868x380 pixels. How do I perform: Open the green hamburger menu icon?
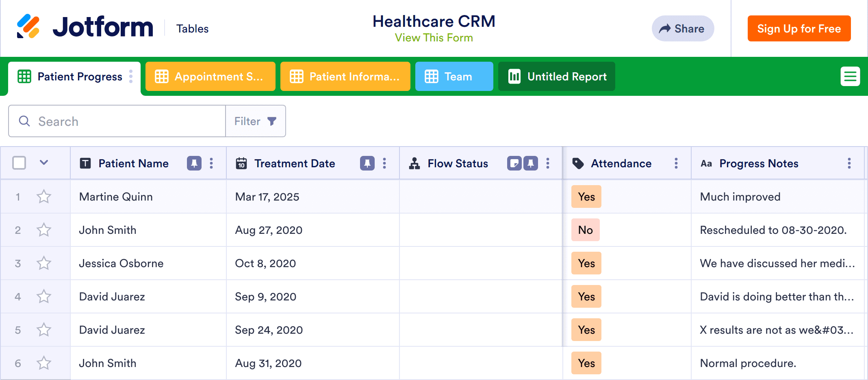coord(850,76)
